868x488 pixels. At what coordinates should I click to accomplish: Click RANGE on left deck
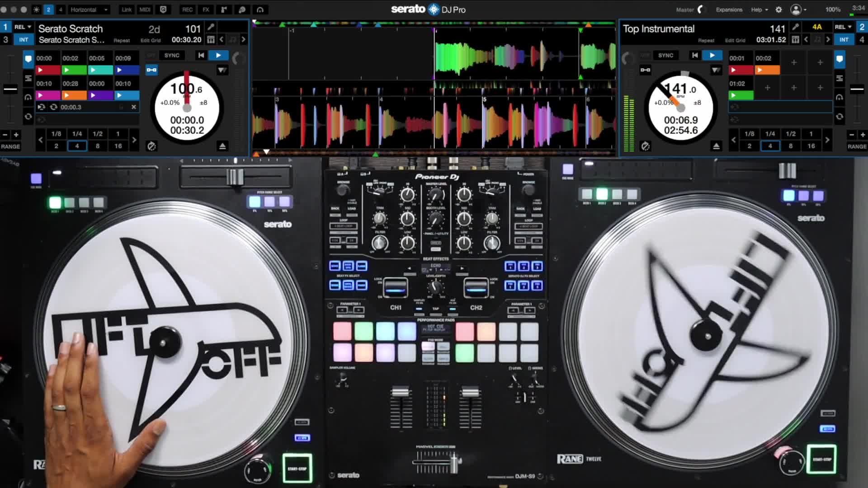pyautogui.click(x=10, y=146)
